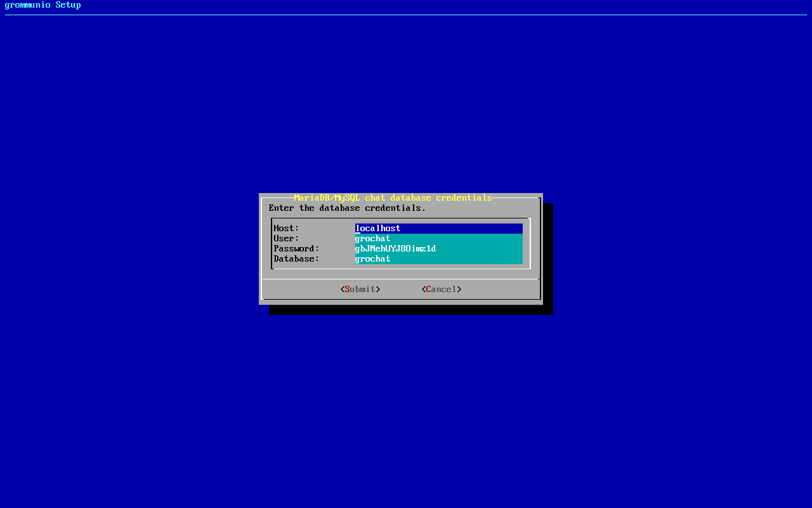Image resolution: width=812 pixels, height=508 pixels.
Task: Select the Database input field
Action: coord(439,259)
